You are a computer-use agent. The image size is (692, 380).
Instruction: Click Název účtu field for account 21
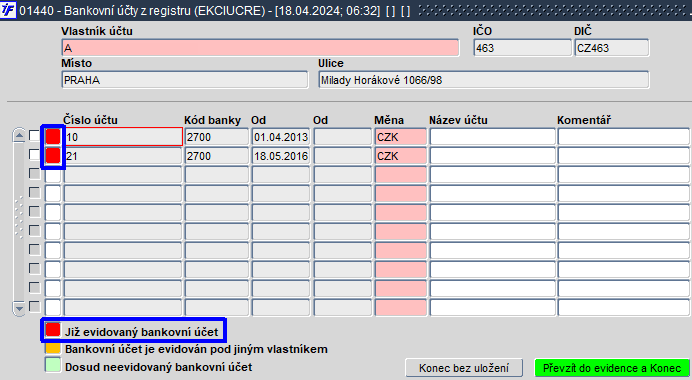493,156
